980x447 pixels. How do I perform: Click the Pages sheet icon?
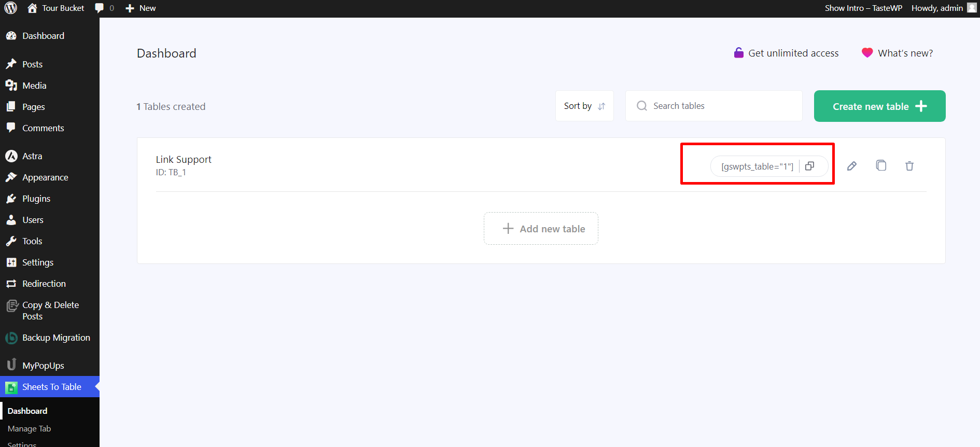point(11,106)
